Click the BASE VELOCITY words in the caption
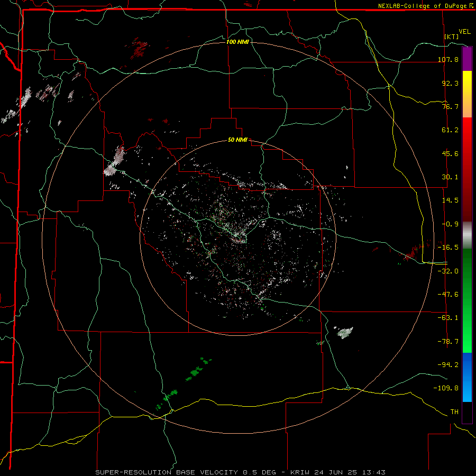The width and height of the screenshot is (476, 476). coord(207,472)
